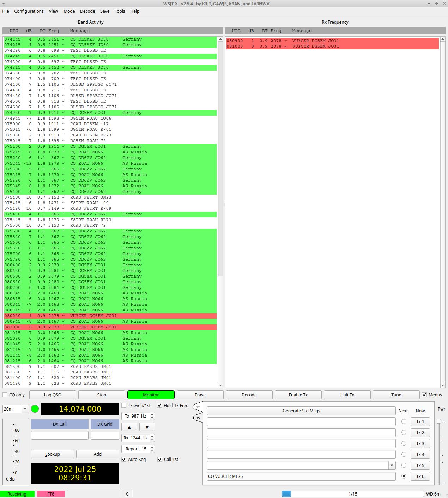The width and height of the screenshot is (448, 498).
Task: Open the Help menu
Action: (x=135, y=11)
